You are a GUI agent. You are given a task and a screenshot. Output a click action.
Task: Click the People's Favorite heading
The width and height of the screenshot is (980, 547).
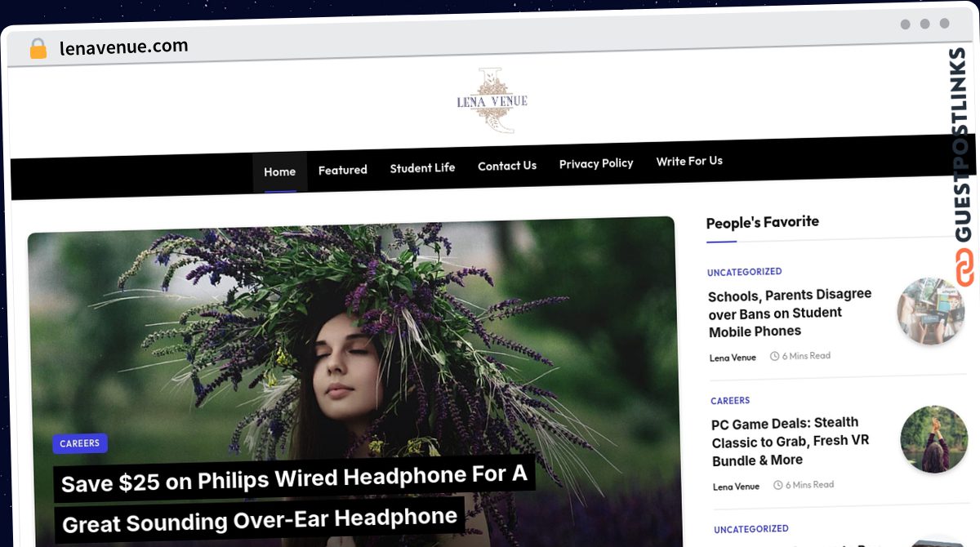(x=762, y=222)
